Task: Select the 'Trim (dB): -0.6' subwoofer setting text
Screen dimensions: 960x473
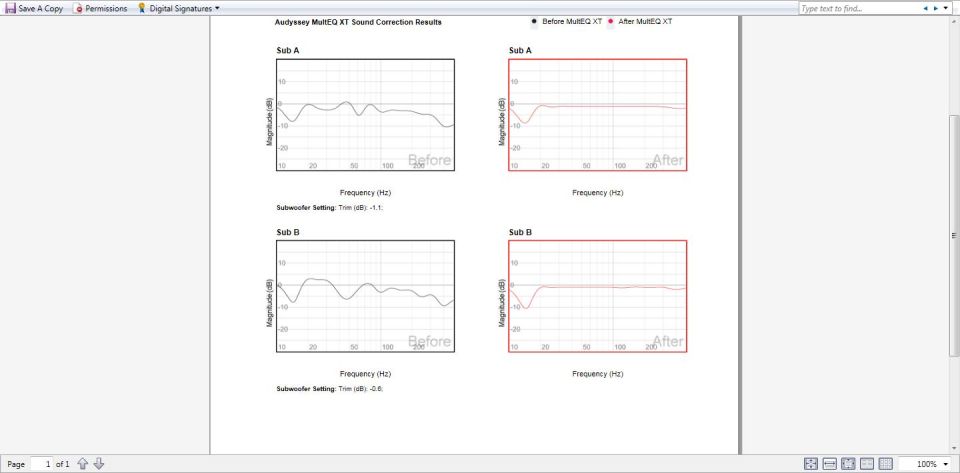Action: (361, 389)
